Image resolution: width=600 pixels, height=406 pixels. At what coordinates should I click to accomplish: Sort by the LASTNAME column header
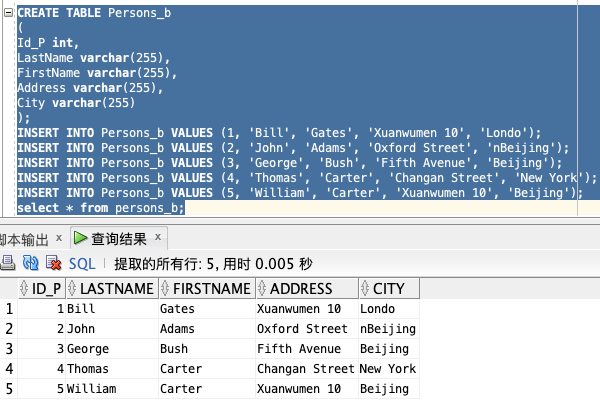point(112,289)
